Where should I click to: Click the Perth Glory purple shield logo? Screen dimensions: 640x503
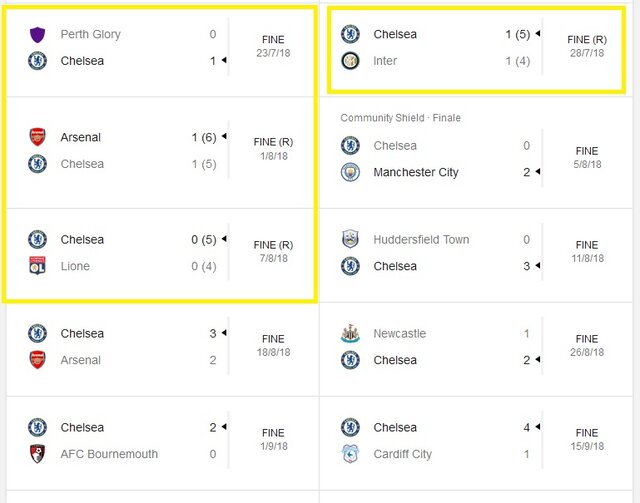click(37, 34)
